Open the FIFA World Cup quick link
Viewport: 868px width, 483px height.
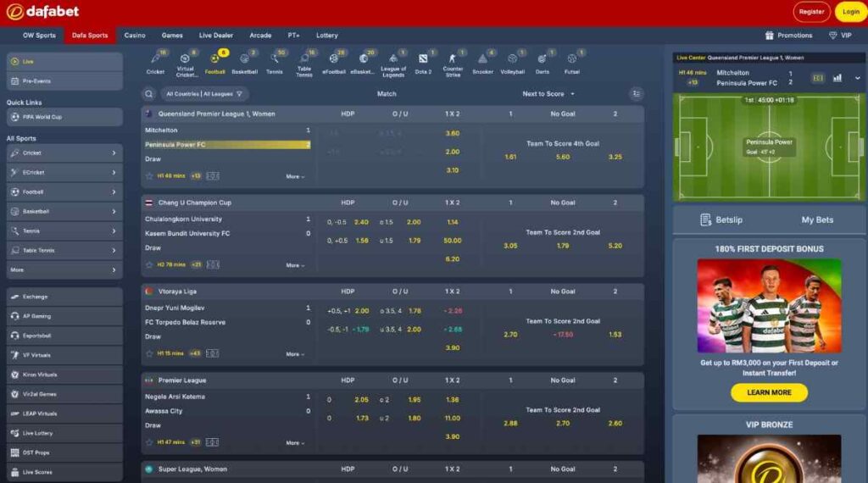point(64,117)
